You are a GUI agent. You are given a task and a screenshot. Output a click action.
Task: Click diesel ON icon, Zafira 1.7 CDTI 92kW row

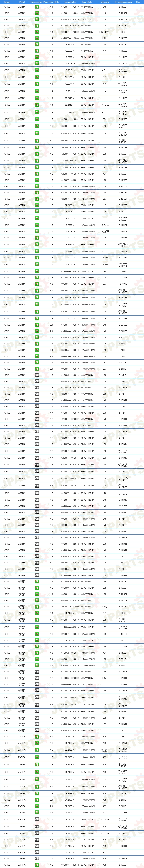[37, 834]
